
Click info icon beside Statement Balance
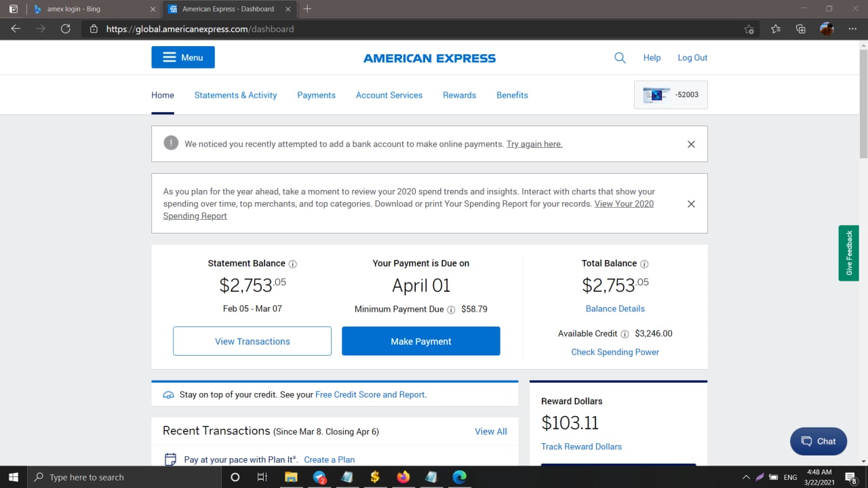(x=293, y=264)
